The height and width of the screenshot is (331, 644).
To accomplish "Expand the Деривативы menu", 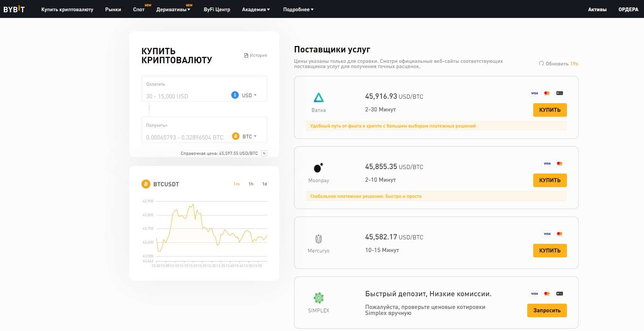I will 173,9.
